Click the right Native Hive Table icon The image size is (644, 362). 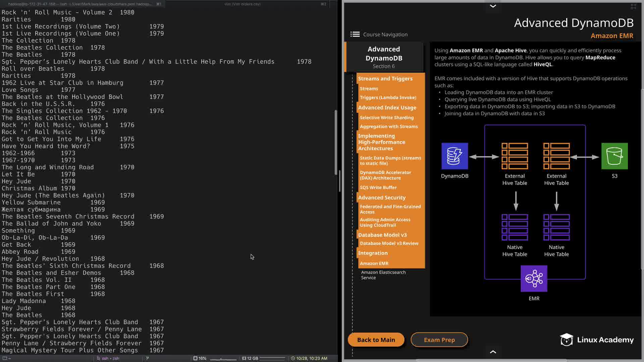tap(556, 227)
